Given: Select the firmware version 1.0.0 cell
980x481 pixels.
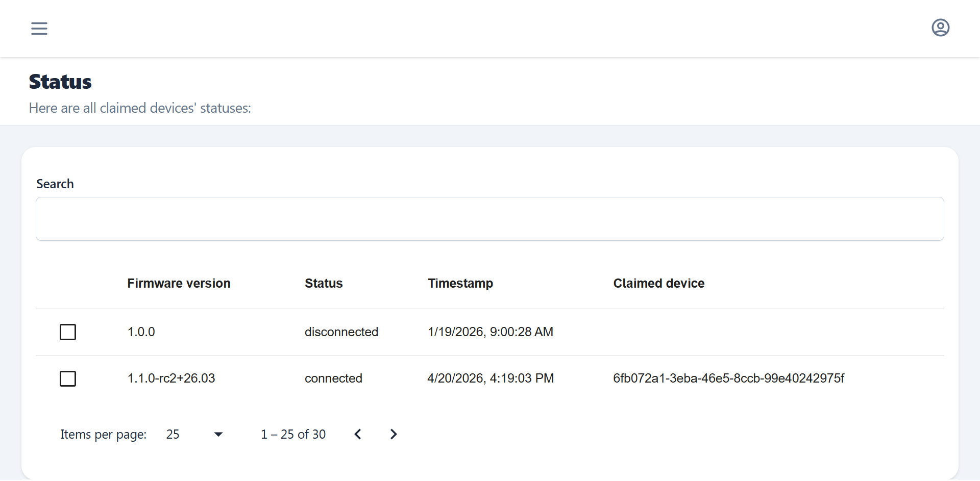Looking at the screenshot, I should tap(141, 332).
